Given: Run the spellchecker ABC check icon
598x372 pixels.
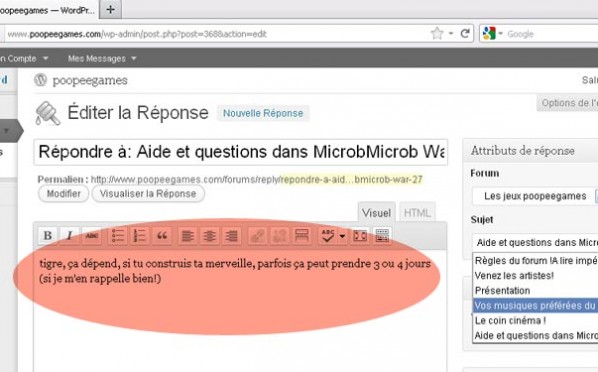Looking at the screenshot, I should [x=328, y=236].
